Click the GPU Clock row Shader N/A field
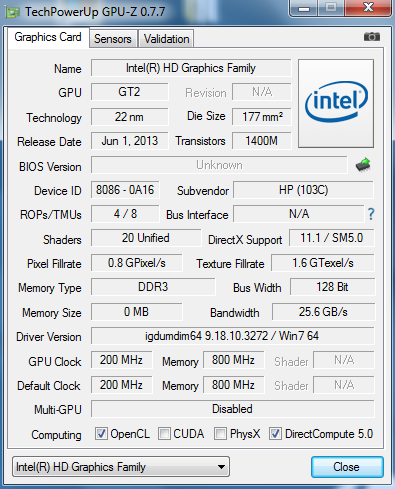This screenshot has width=395, height=489. [x=344, y=360]
